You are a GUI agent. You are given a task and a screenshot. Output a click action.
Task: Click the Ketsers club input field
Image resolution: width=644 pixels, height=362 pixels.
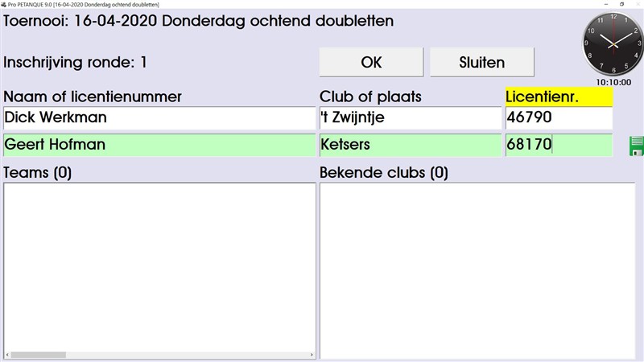410,146
